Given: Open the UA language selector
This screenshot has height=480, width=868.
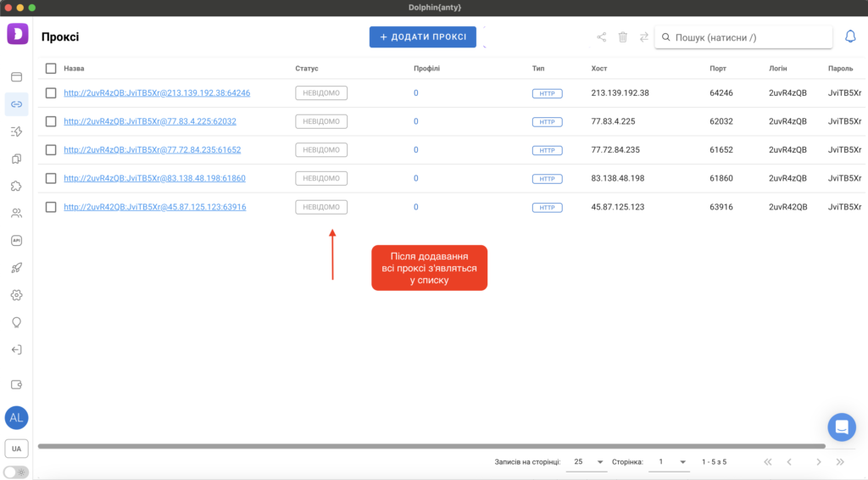Looking at the screenshot, I should [16, 448].
